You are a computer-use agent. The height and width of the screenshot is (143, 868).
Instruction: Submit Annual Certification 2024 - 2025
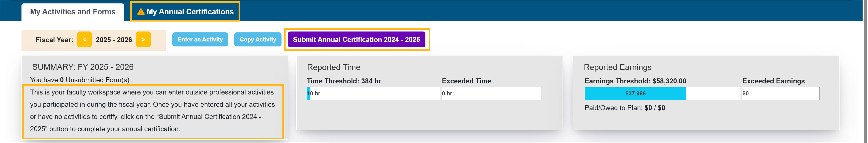coord(356,40)
